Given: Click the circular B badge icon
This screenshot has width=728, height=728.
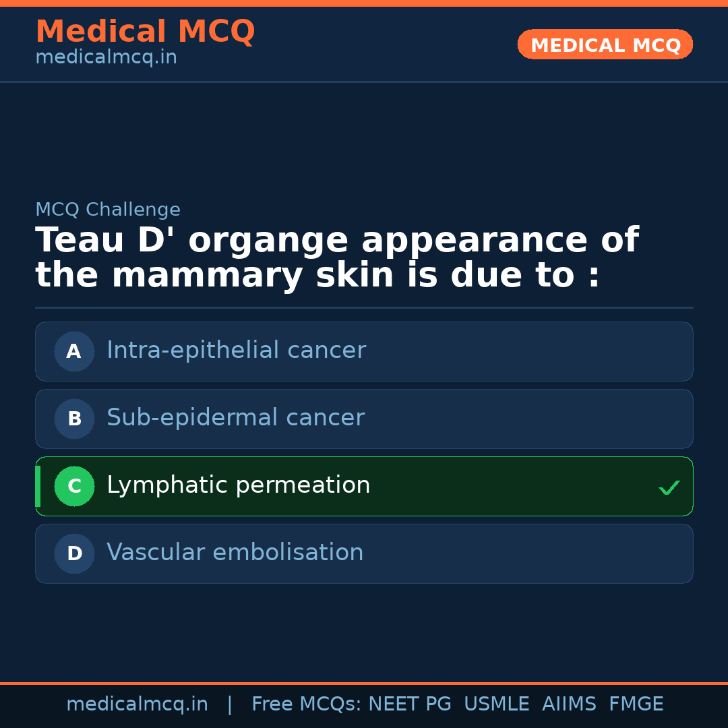Looking at the screenshot, I should pos(74,419).
